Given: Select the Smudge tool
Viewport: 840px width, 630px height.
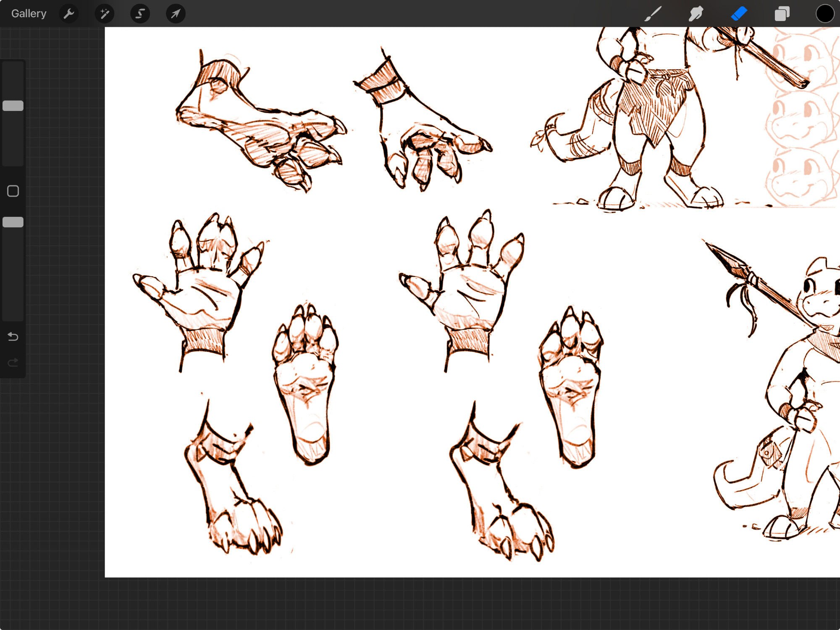Looking at the screenshot, I should click(x=696, y=13).
